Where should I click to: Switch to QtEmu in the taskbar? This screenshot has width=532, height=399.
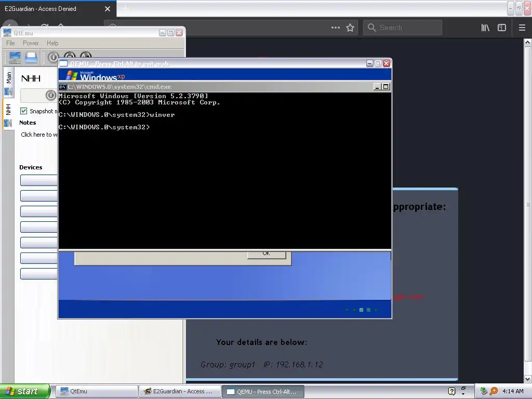(96, 391)
